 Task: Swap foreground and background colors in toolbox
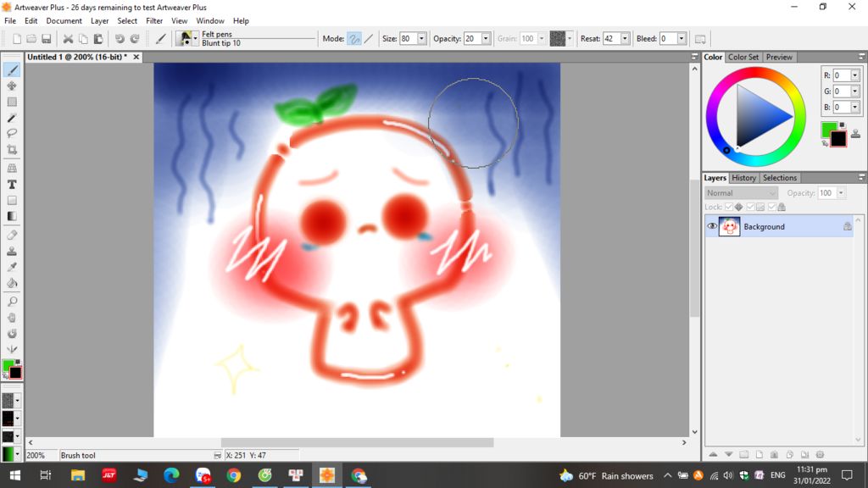(6, 376)
